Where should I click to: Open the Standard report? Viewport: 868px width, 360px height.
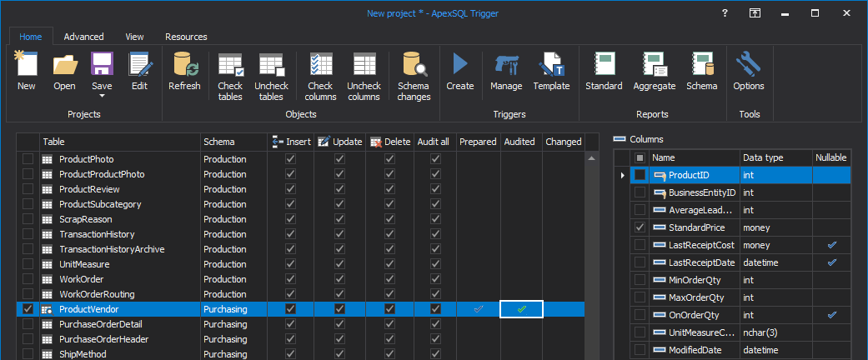point(604,71)
